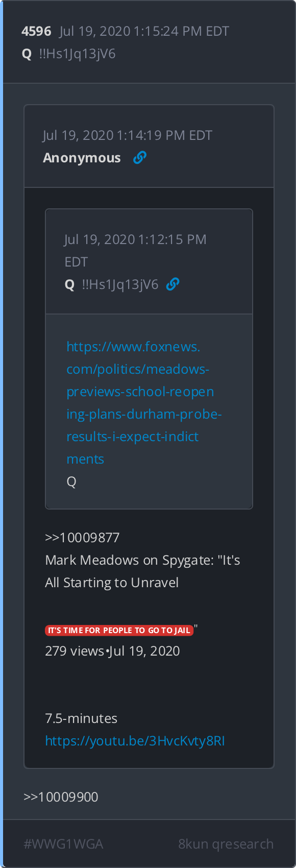This screenshot has width=296, height=868.
Task: Click the >>10009877 reply reference
Action: click(82, 538)
